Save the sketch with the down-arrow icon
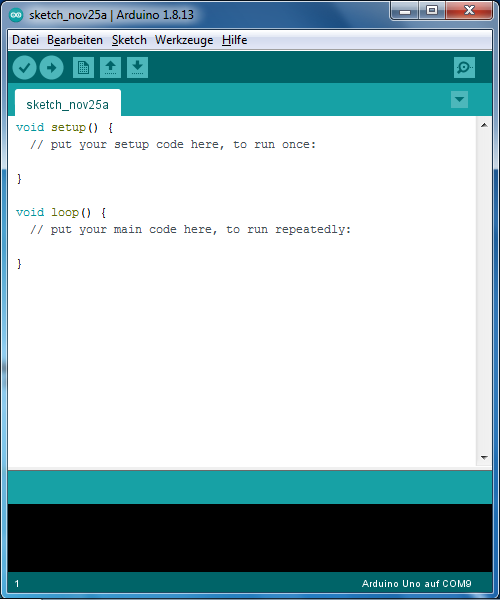 point(137,68)
